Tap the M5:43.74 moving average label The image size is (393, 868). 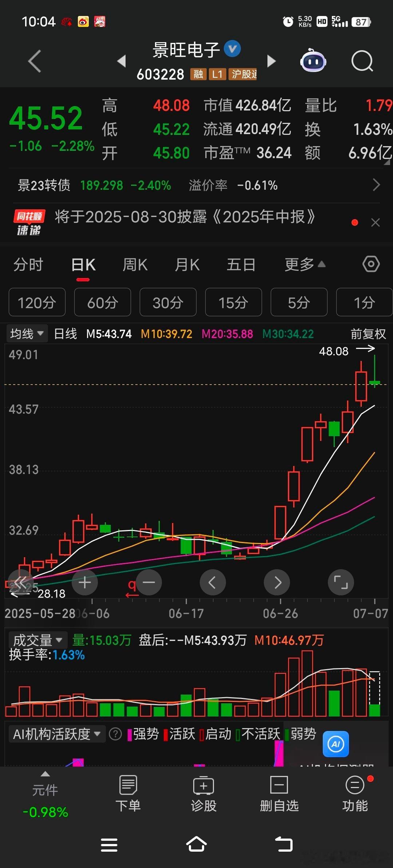pos(109,334)
